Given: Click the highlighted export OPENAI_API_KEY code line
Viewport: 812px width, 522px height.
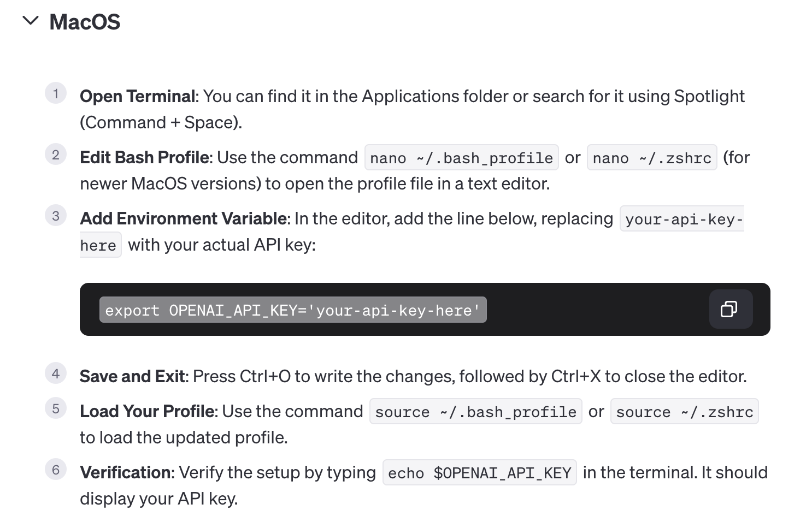Looking at the screenshot, I should tap(292, 310).
